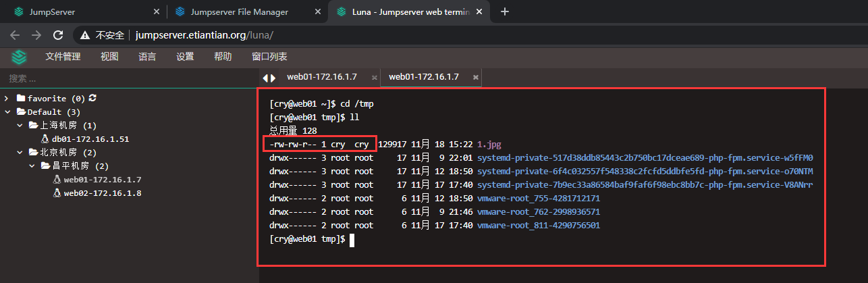Screen dimensions: 868x283
Task: Select the Luna web terminal browser tab
Action: (410, 12)
